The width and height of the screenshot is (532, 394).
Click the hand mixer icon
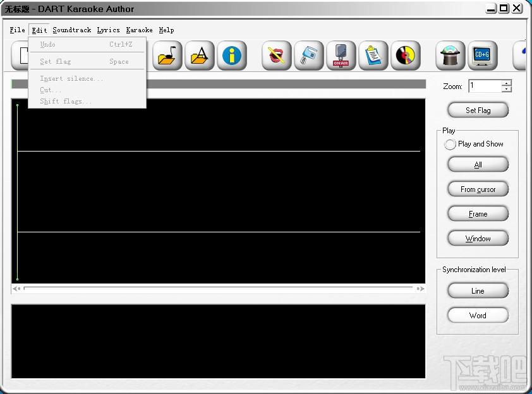tap(309, 56)
